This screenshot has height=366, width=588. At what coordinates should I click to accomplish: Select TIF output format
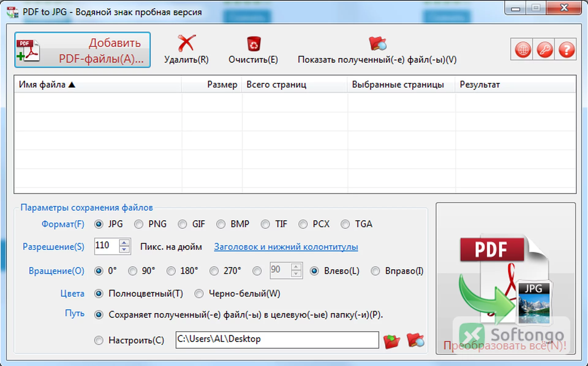(265, 224)
